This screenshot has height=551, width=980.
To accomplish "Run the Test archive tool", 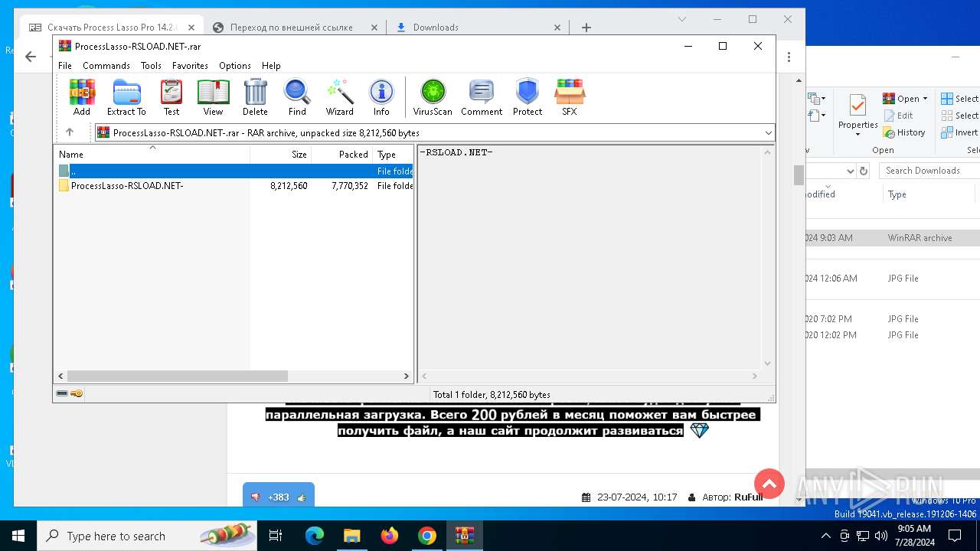I will (x=171, y=97).
